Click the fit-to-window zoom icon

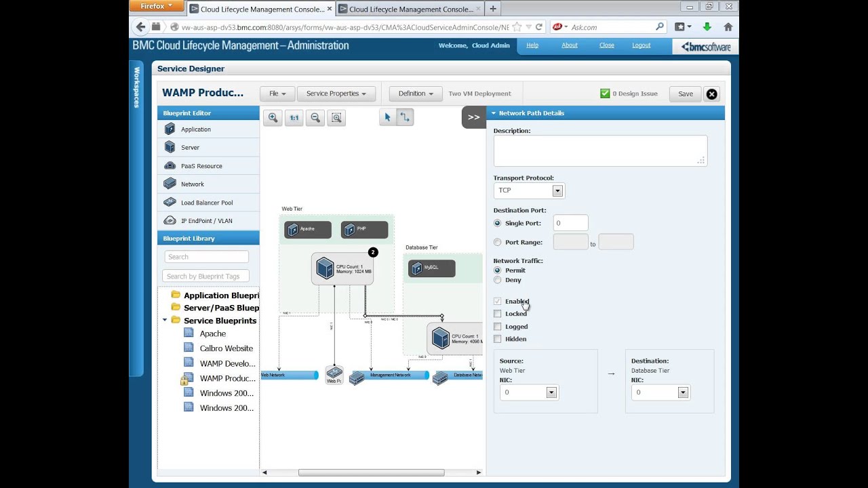[x=336, y=117]
